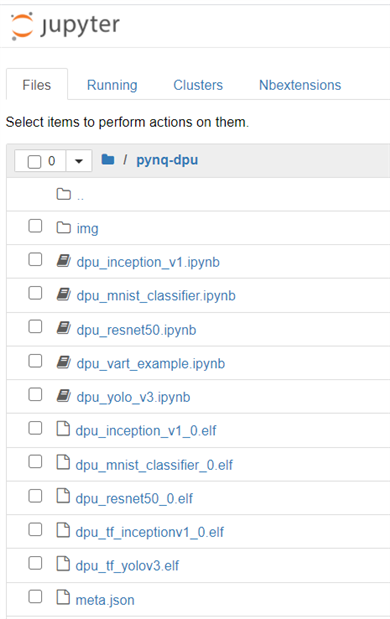
Task: Click the Jupyter logo
Action: point(66,26)
